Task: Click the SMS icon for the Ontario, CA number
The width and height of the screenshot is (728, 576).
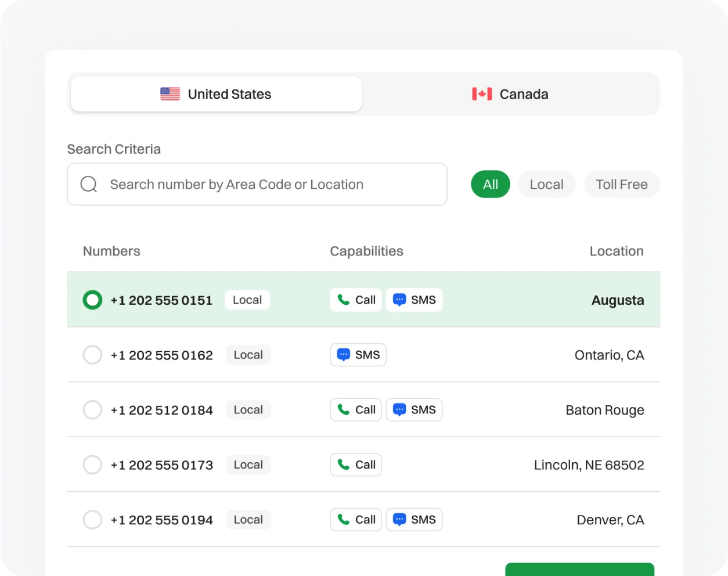Action: point(343,355)
